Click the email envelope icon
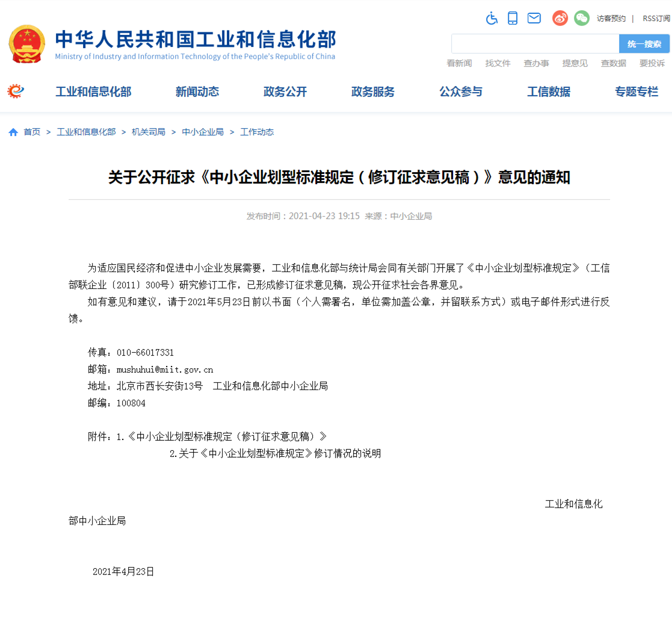This screenshot has width=672, height=623. [534, 18]
